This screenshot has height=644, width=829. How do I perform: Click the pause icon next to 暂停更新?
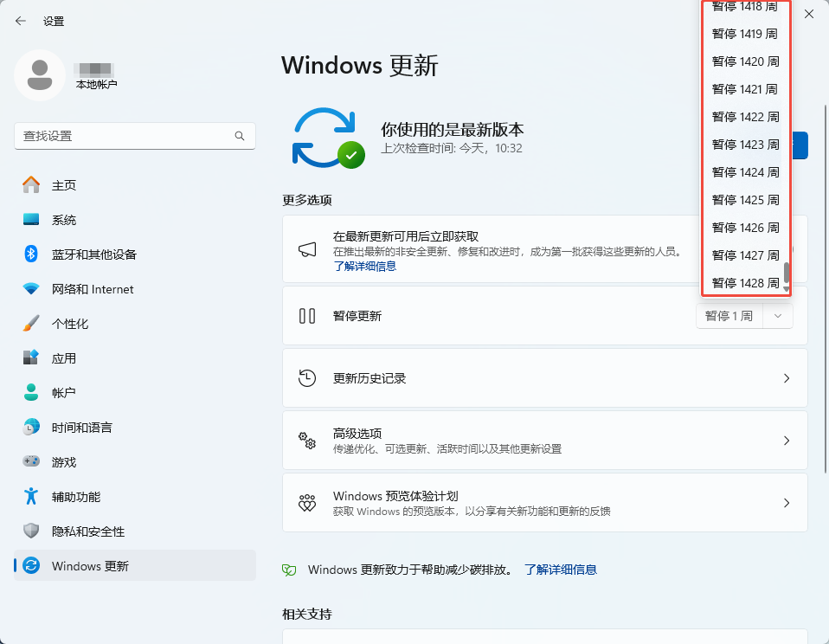307,316
